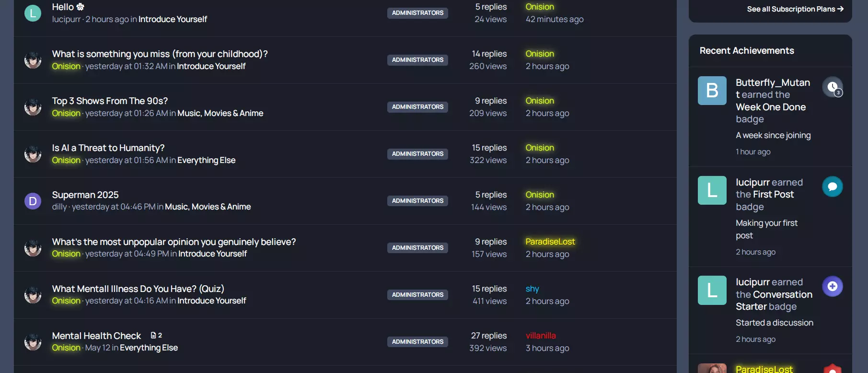868x373 pixels.
Task: Click shy's username on mental illness quiz thread
Action: (532, 288)
